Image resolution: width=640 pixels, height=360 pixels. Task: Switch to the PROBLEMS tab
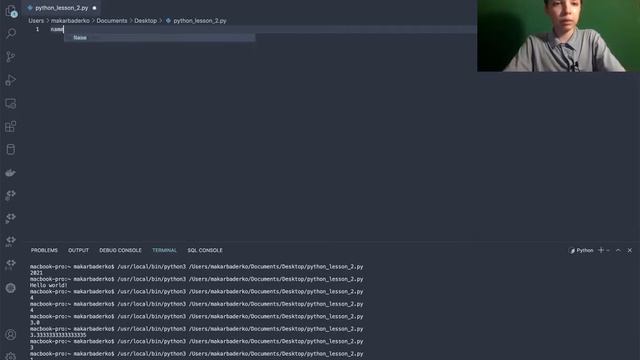tap(44, 250)
